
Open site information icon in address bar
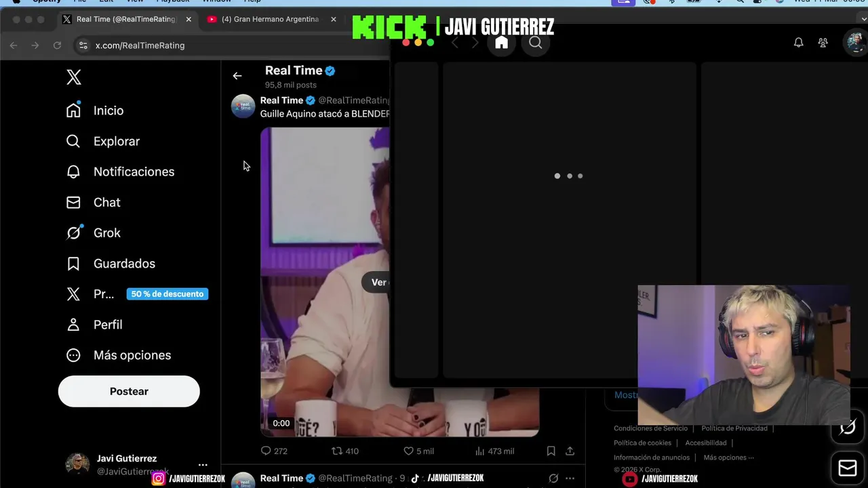[x=83, y=45]
